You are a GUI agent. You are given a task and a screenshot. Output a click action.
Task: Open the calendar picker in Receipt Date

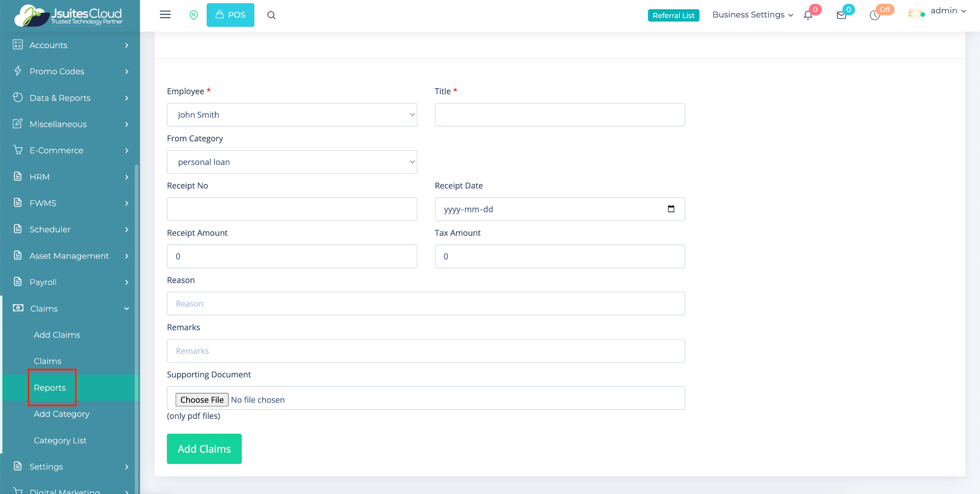coord(671,209)
